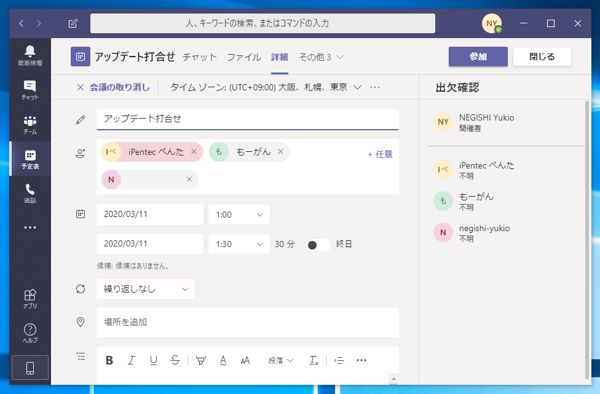This screenshot has height=394, width=600.
Task: Expand その他 3 tabs menu
Action: pyautogui.click(x=321, y=57)
